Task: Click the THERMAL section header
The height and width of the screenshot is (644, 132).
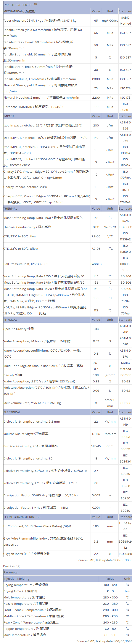Action: coord(10,208)
